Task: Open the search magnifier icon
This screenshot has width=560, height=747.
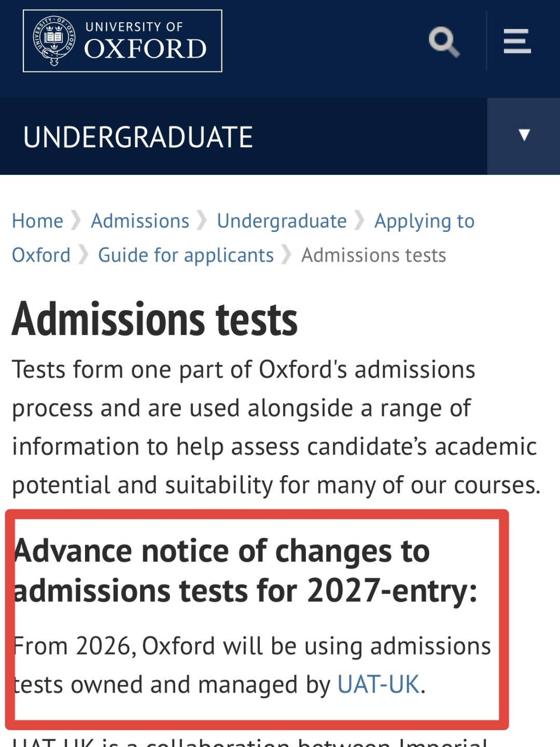Action: pyautogui.click(x=444, y=41)
